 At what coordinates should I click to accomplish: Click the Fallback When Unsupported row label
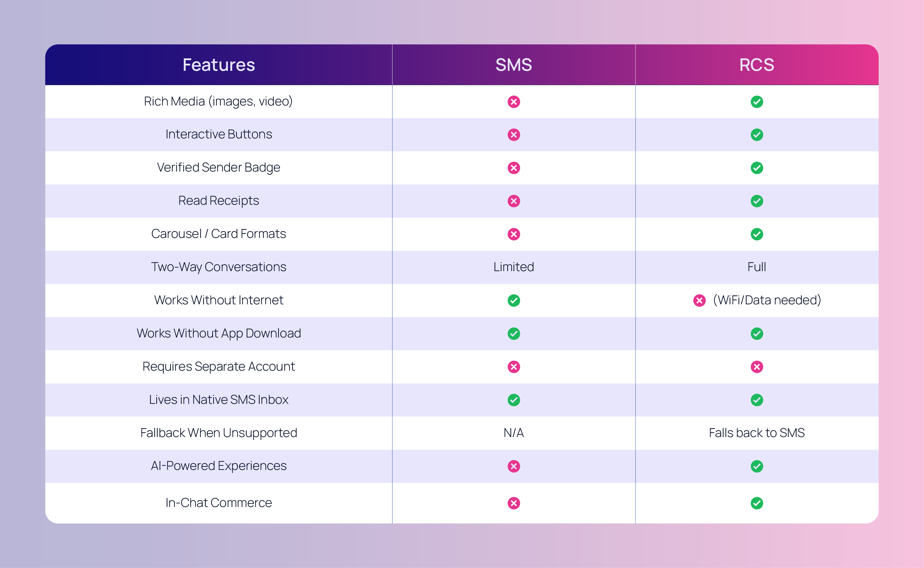[x=219, y=433]
